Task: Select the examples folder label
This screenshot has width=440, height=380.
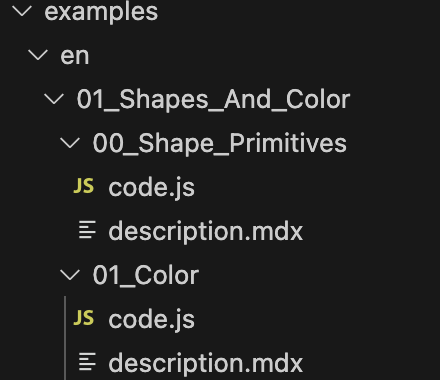Action: click(x=101, y=12)
